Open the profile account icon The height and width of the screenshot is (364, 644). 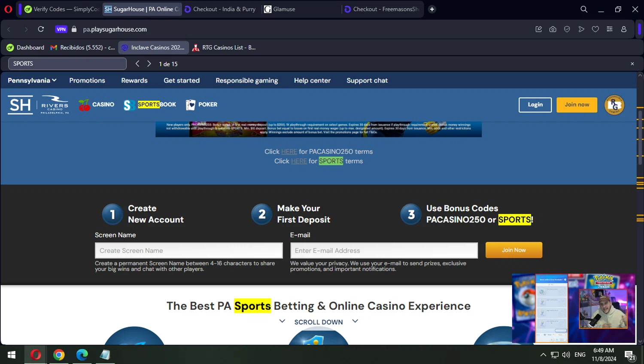point(624,29)
